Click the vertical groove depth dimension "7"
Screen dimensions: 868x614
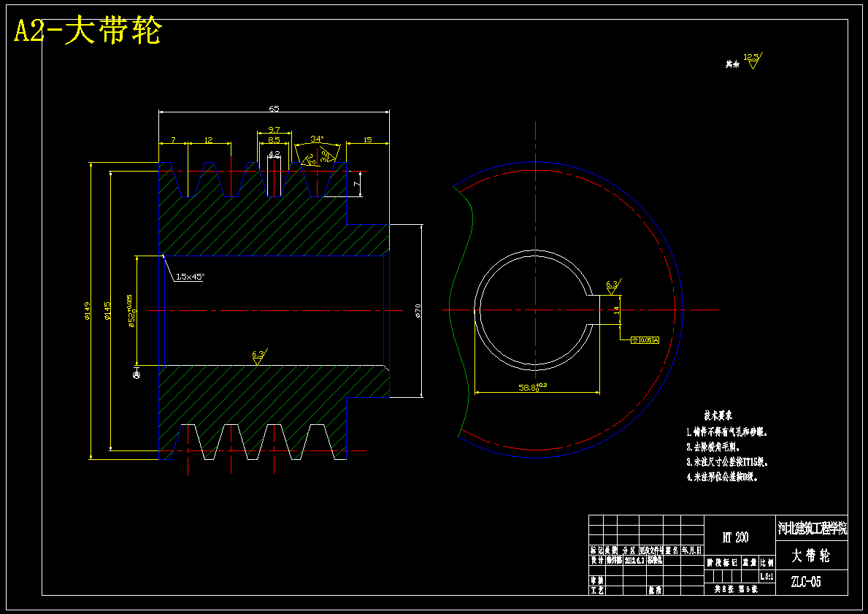point(357,183)
